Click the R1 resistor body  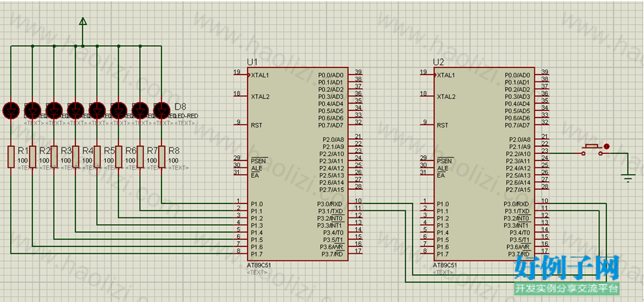tap(11, 157)
